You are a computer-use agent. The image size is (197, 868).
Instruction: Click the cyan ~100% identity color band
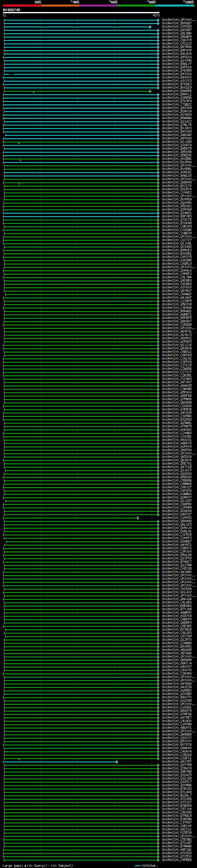click(x=175, y=6)
